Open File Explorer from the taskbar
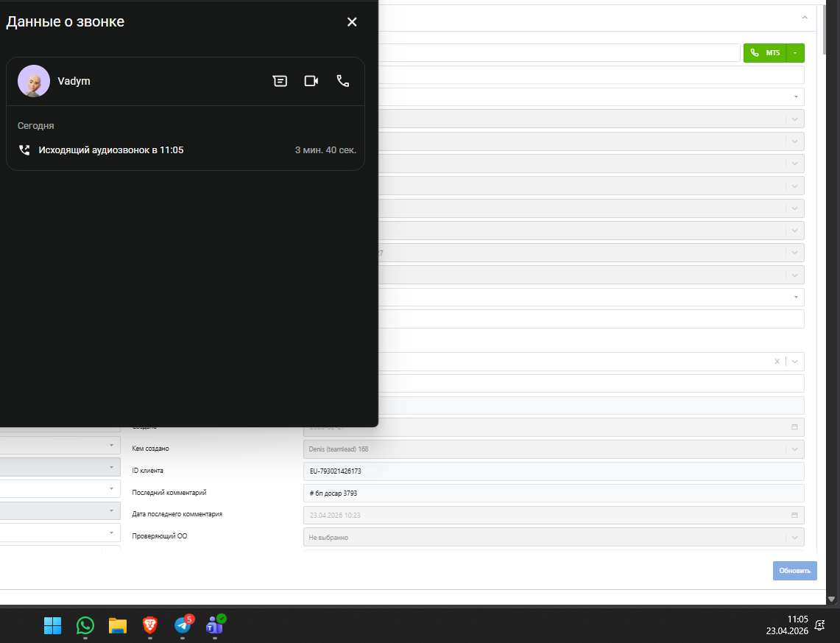 (118, 625)
